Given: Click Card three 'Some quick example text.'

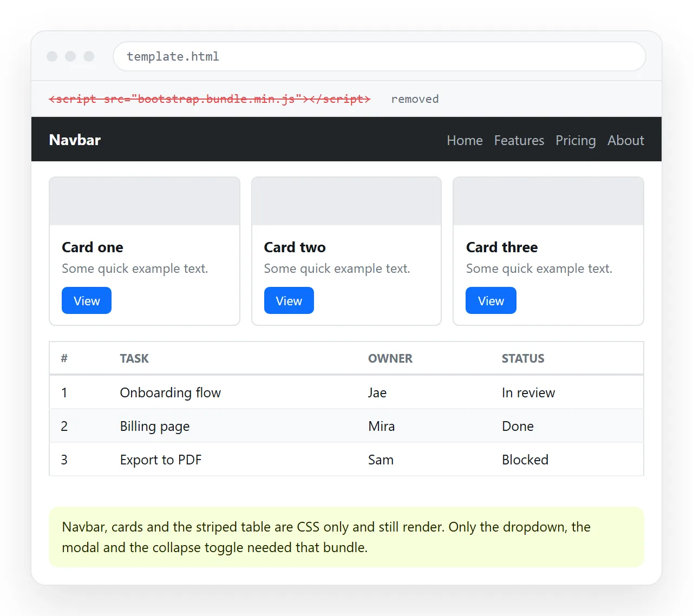Looking at the screenshot, I should tap(539, 268).
